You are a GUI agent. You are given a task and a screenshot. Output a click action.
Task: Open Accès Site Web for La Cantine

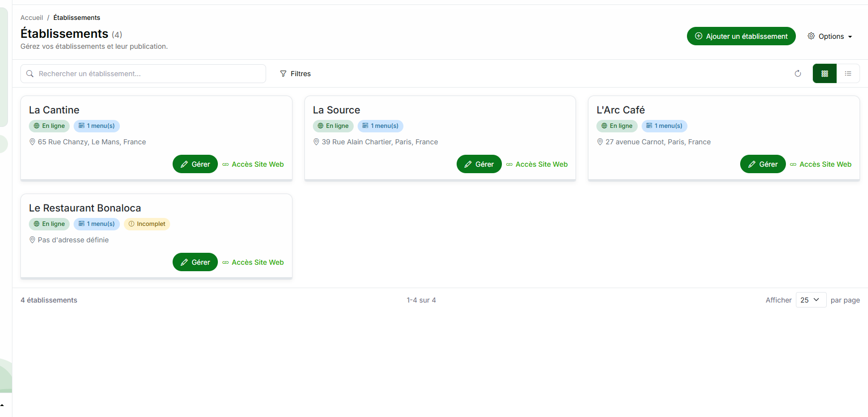(x=253, y=164)
